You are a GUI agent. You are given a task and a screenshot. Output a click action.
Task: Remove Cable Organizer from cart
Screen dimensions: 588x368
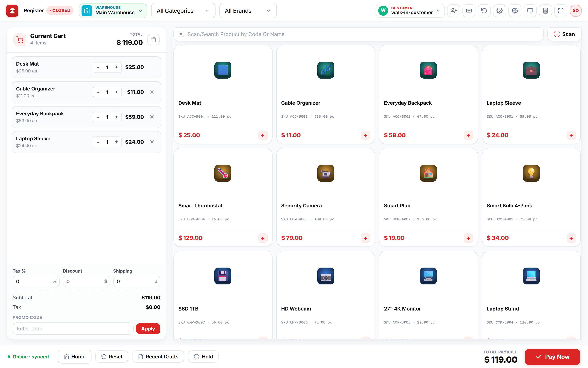152,92
